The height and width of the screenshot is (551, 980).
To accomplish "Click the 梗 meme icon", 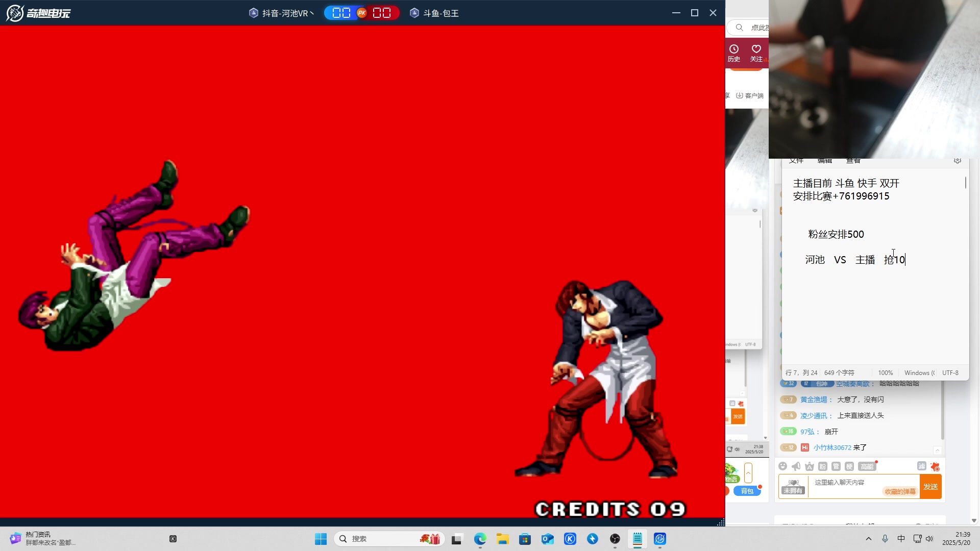I will click(849, 466).
